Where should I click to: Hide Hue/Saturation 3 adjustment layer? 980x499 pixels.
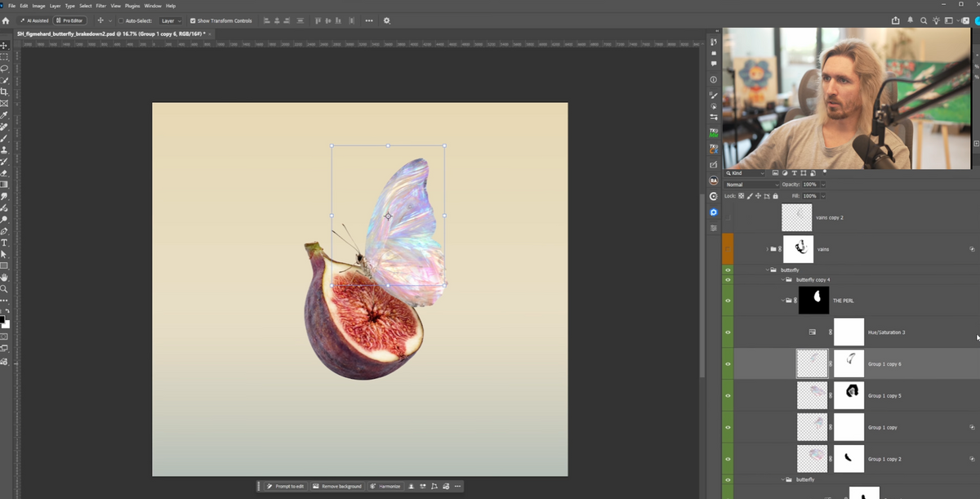(728, 332)
